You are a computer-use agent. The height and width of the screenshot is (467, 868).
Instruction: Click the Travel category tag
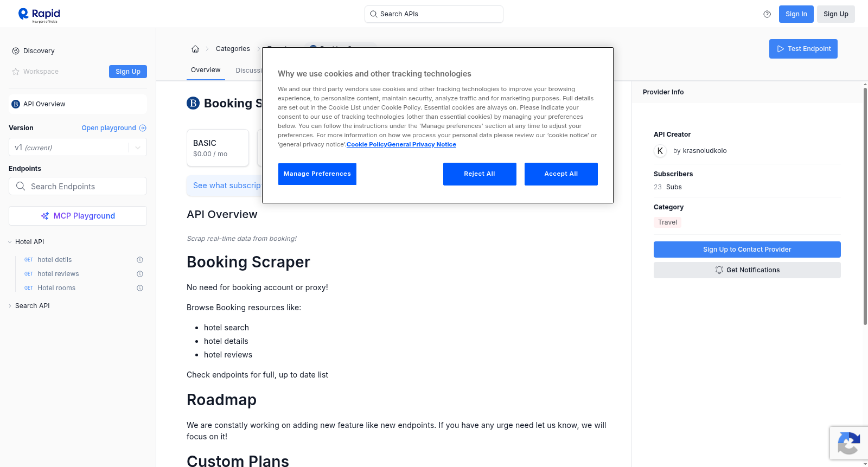coord(667,222)
